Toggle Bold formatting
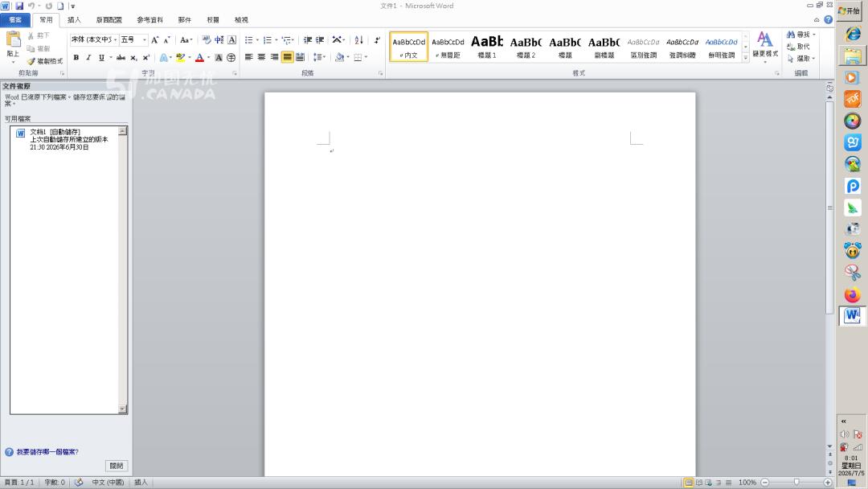868x489 pixels. [76, 57]
